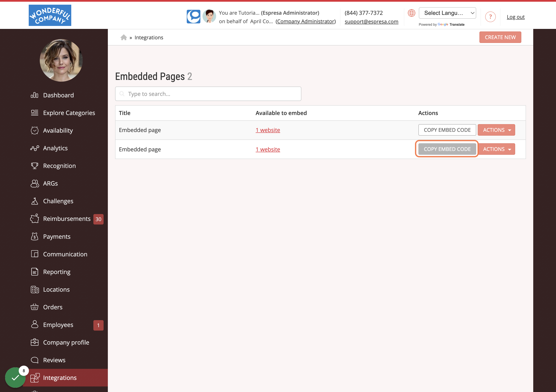Click the Analytics graph icon
The height and width of the screenshot is (392, 556).
coord(34,148)
